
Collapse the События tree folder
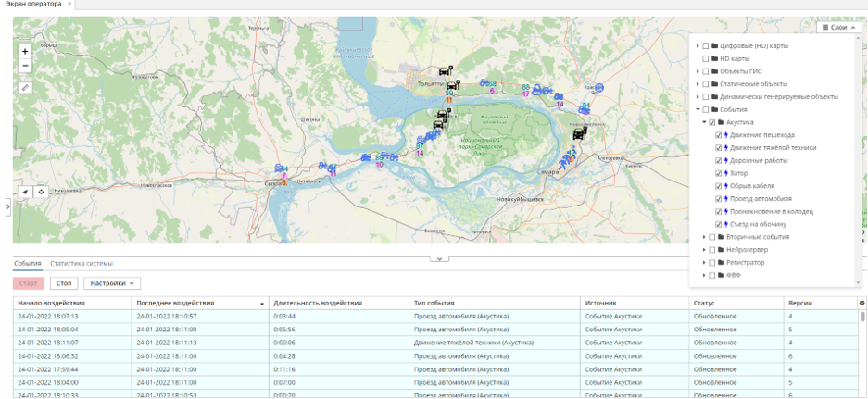698,109
